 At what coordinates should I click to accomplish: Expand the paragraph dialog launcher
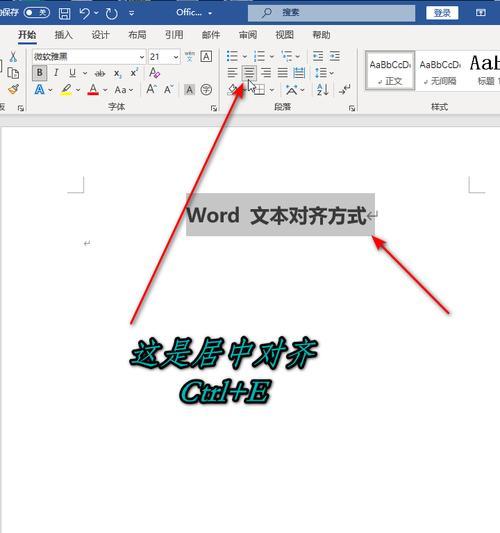click(352, 108)
